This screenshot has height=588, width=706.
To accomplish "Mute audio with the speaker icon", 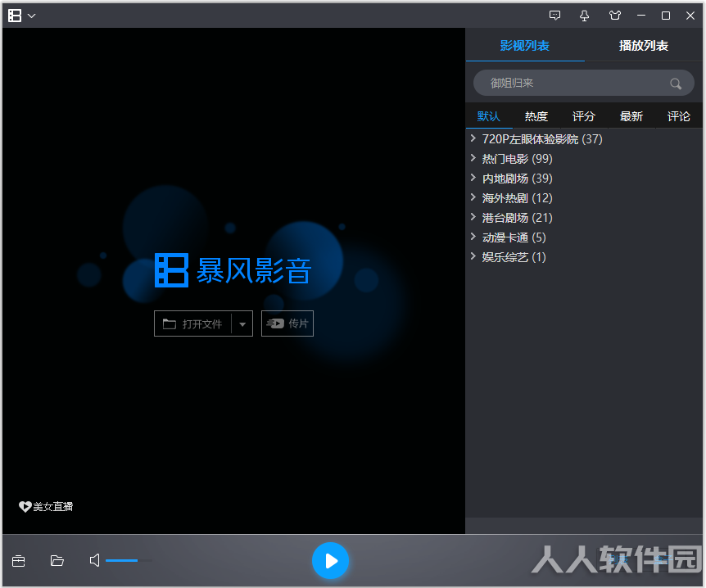I will tap(94, 560).
